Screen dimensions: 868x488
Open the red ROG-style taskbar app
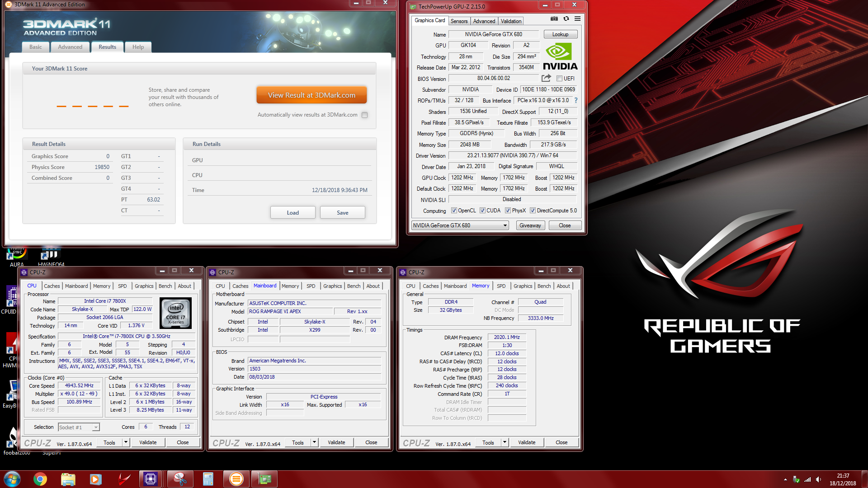[123, 479]
